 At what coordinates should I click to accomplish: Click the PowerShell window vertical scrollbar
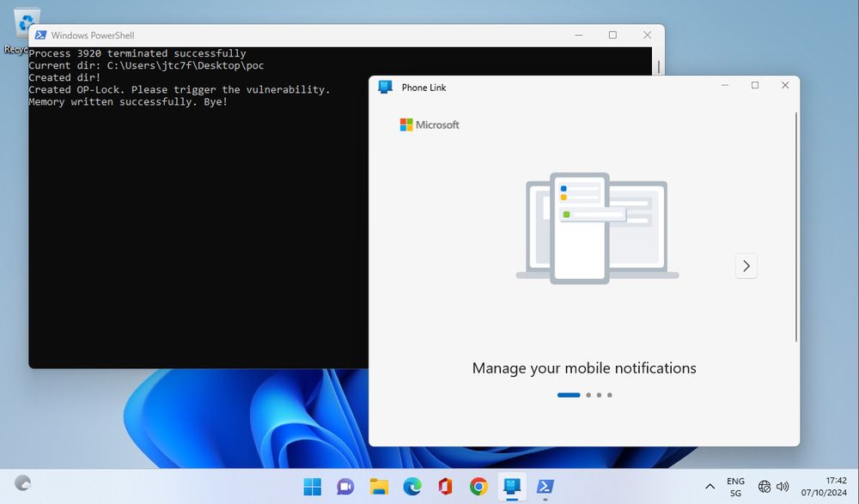click(658, 67)
